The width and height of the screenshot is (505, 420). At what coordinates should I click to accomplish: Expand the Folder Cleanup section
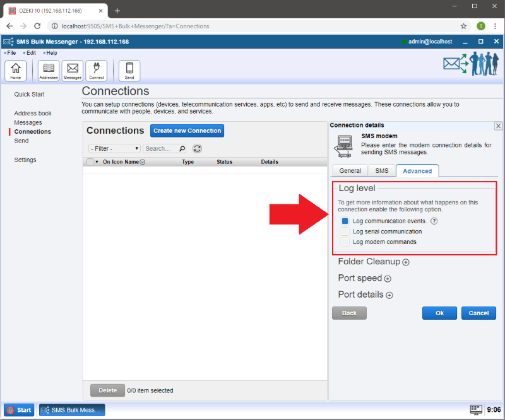(x=406, y=262)
